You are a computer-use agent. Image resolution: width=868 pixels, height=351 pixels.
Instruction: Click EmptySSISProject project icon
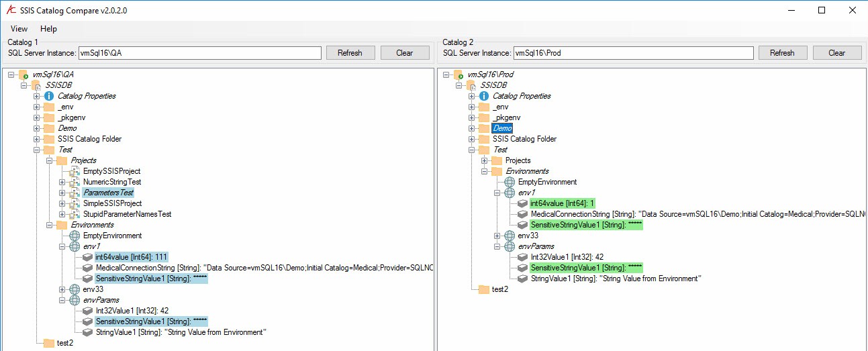[x=75, y=171]
